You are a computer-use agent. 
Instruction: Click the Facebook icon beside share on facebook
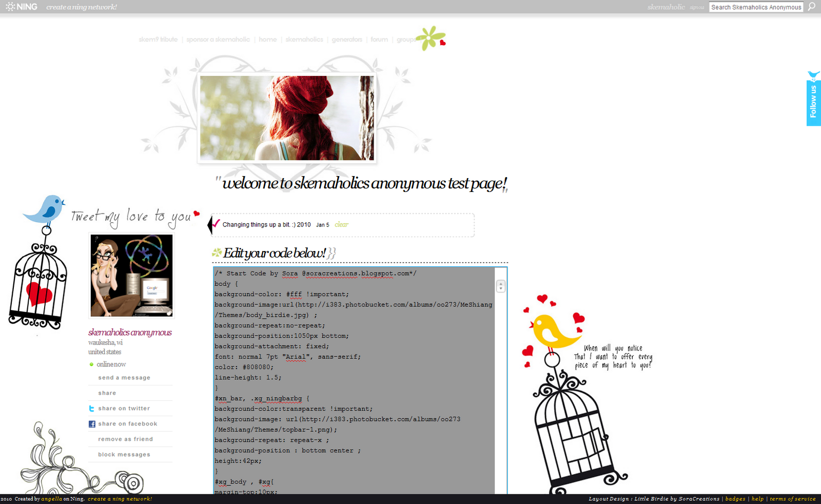point(92,424)
